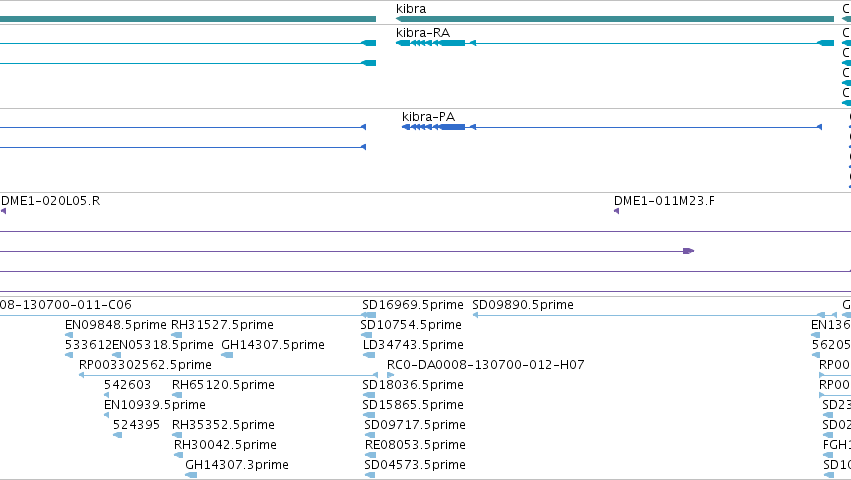
Task: Select the RP003302562.5prime label
Action: pos(145,365)
